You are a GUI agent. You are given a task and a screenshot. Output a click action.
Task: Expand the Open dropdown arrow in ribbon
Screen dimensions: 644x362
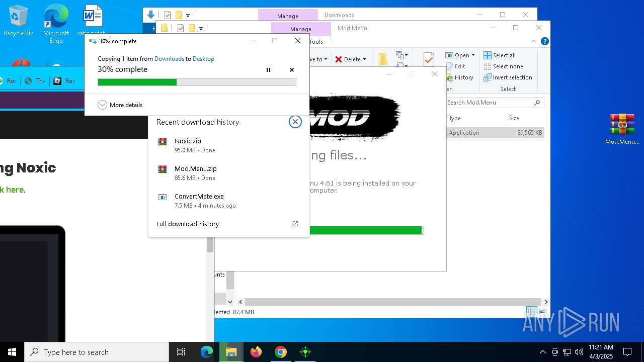[x=473, y=55]
